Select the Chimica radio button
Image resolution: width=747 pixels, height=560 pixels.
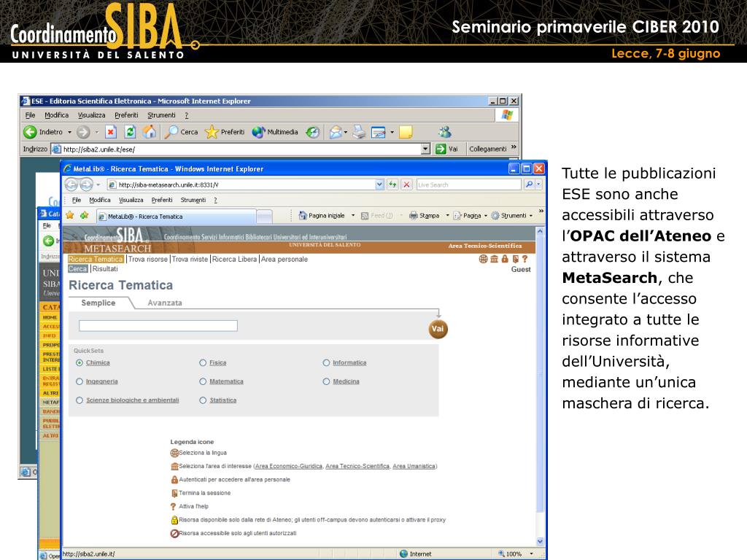pyautogui.click(x=80, y=363)
